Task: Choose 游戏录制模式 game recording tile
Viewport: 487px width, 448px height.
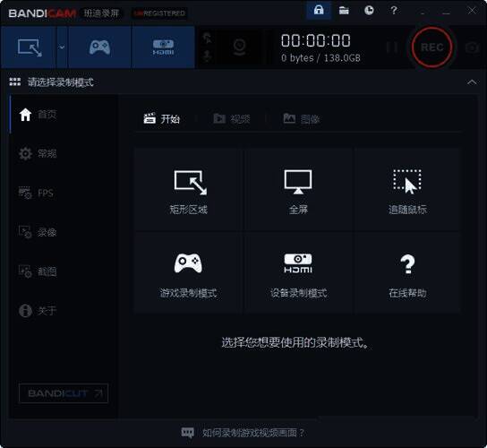Action: click(189, 273)
